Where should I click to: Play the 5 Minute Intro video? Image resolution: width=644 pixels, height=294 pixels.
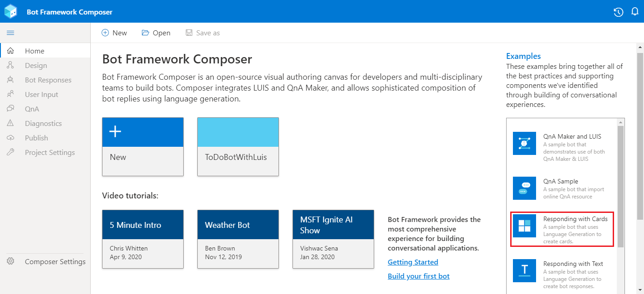click(x=143, y=239)
